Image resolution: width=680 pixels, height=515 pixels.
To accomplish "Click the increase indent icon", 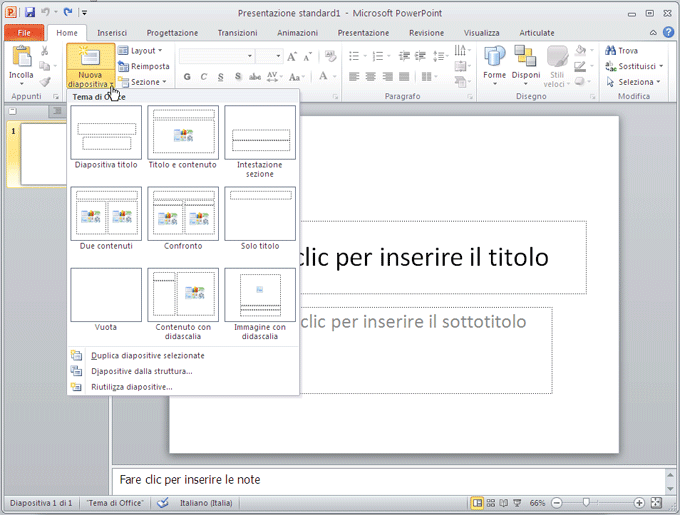I will click(420, 55).
